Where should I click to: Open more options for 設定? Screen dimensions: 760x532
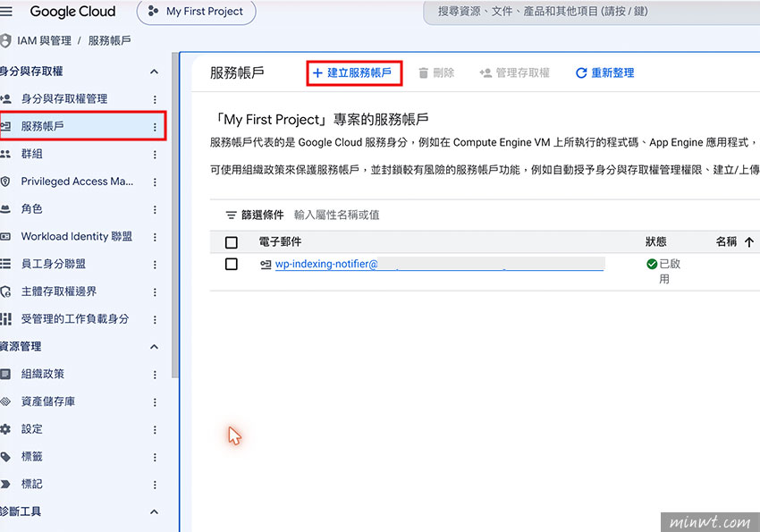click(155, 430)
